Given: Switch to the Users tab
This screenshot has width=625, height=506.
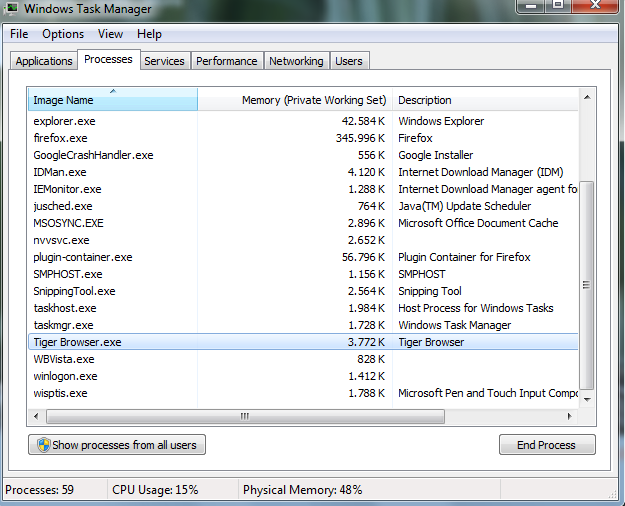Looking at the screenshot, I should [349, 61].
